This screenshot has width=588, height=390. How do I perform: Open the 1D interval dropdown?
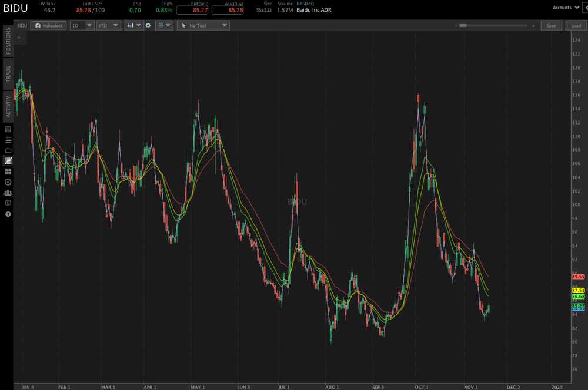click(81, 26)
